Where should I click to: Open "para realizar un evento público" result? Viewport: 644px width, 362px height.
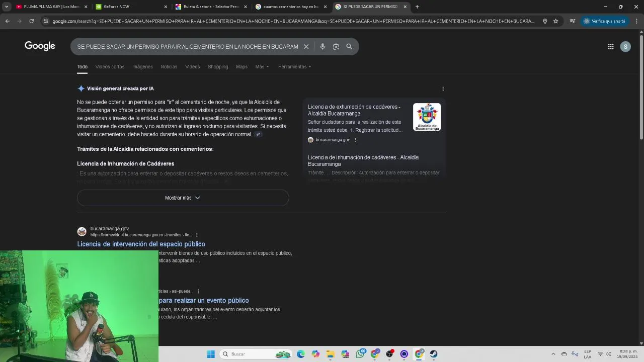pyautogui.click(x=204, y=300)
